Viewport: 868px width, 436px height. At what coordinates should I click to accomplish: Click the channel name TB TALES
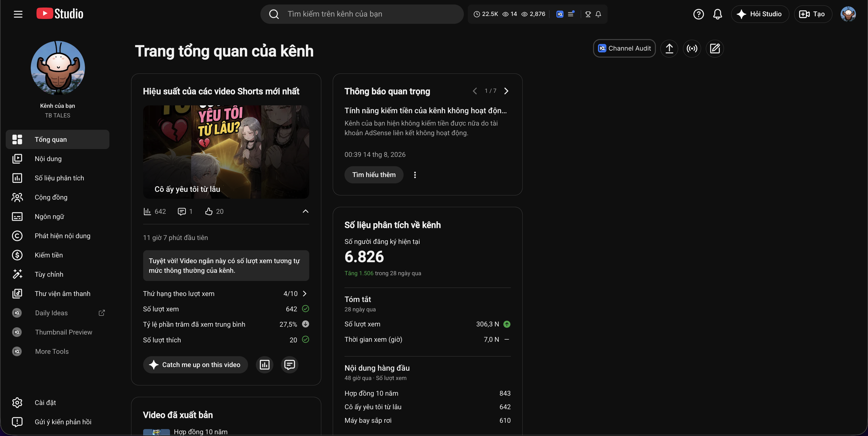(58, 116)
